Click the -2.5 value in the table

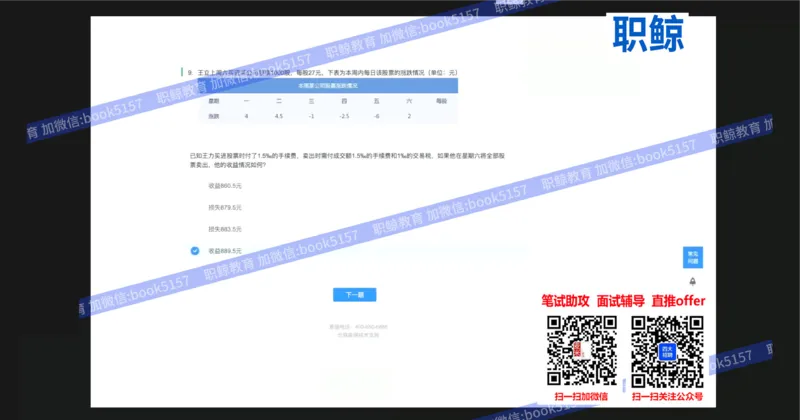pos(344,116)
